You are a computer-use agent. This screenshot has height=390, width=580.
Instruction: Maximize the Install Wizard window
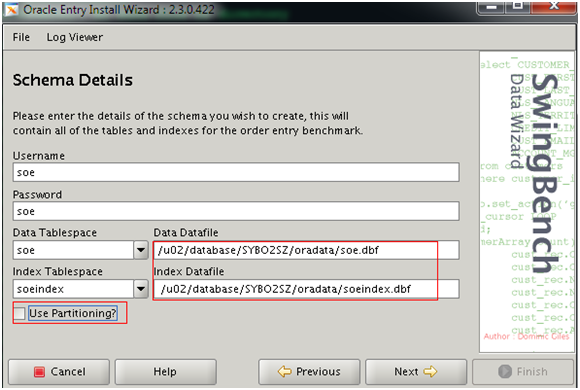coord(518,6)
